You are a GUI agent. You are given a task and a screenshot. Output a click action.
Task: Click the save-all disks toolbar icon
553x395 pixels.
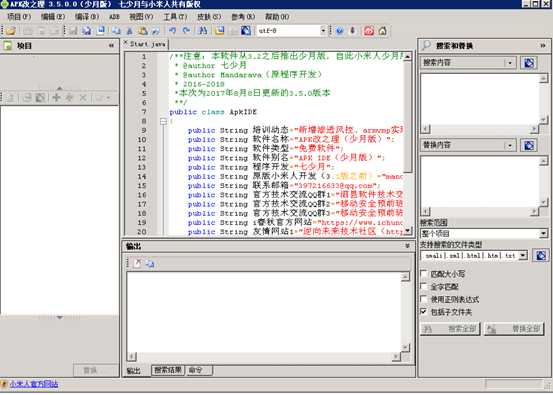pos(87,31)
